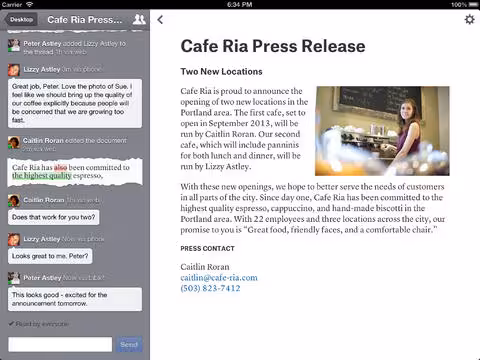Open the 'Cafe Ria has also been committed' edit snippet
The image size is (480, 360).
coord(75,172)
